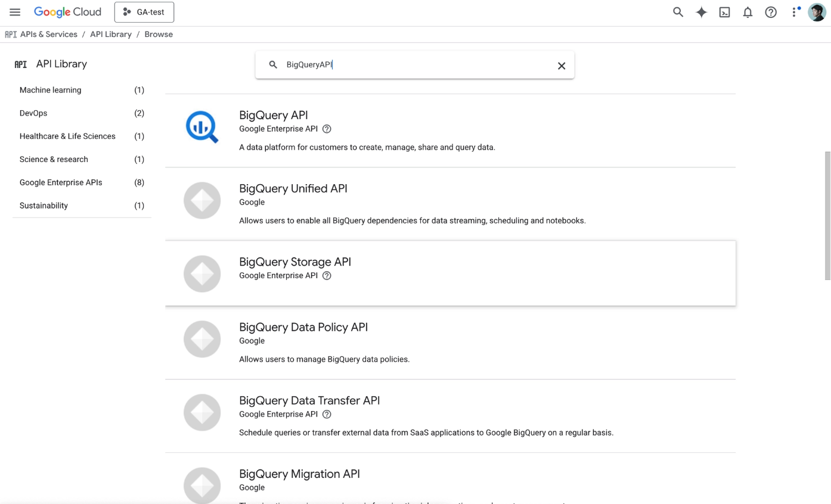Click the BigQuery API description text
Viewport: 831px width, 504px height.
[367, 147]
